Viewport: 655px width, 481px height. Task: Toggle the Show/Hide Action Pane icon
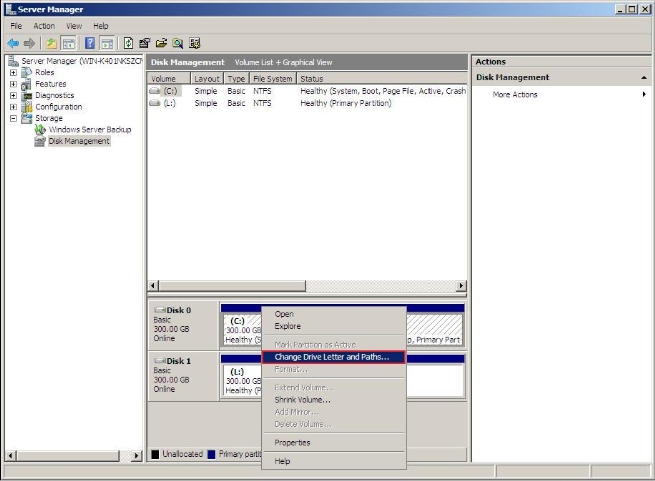tap(107, 43)
